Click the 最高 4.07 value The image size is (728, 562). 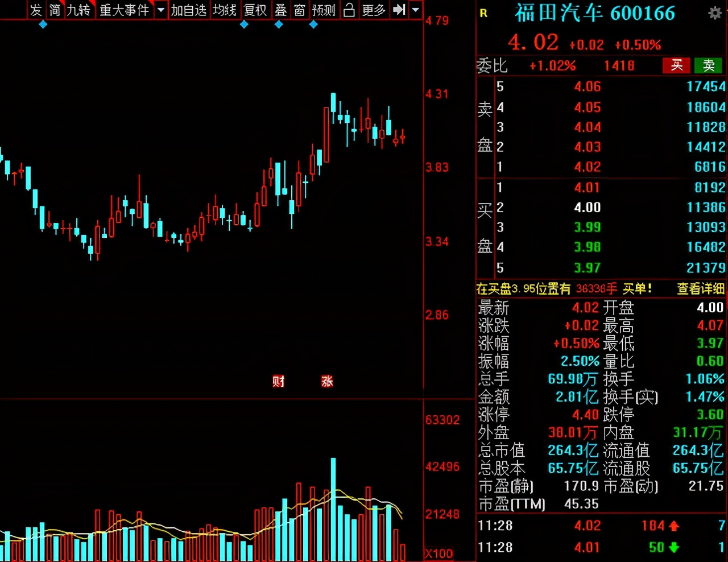tap(710, 325)
